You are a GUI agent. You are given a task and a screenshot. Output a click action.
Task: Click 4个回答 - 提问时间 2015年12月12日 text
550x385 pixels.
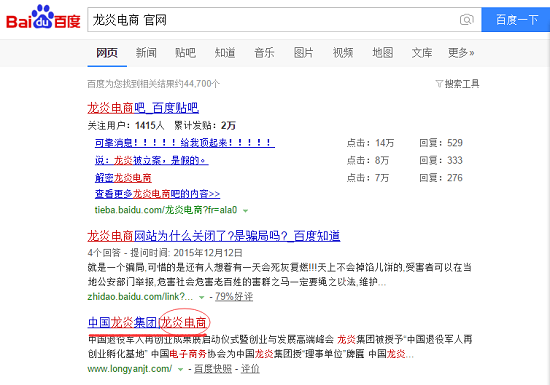pos(165,253)
